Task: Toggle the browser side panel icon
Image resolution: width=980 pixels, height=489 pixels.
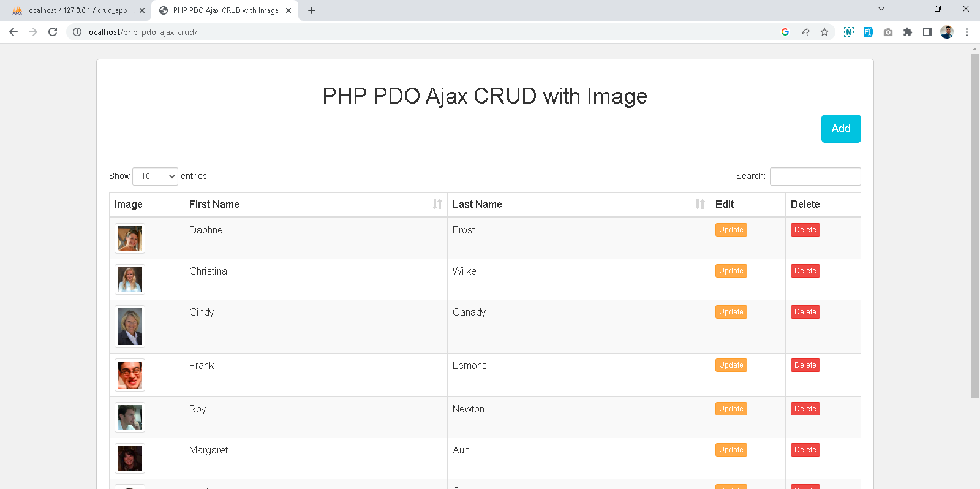Action: (x=927, y=32)
